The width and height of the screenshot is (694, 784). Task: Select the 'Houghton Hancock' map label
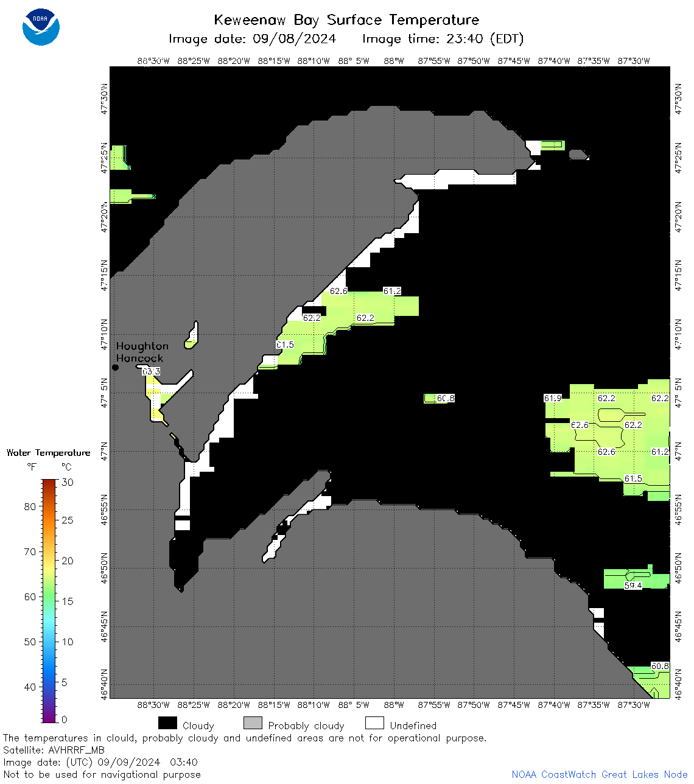[x=142, y=352]
